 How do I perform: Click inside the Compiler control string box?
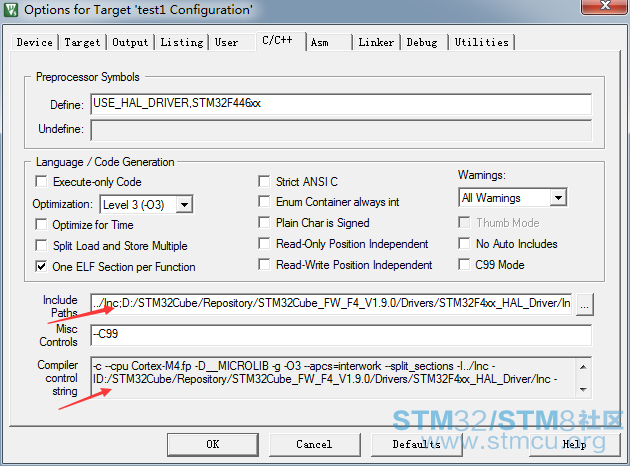(333, 378)
